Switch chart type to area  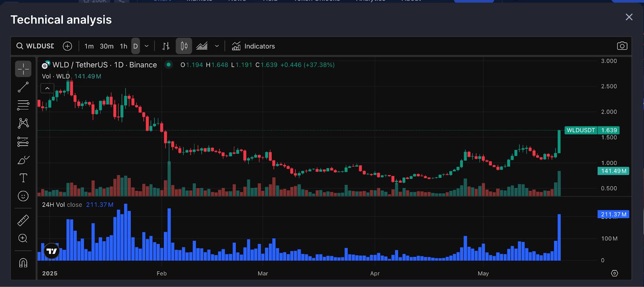point(202,46)
